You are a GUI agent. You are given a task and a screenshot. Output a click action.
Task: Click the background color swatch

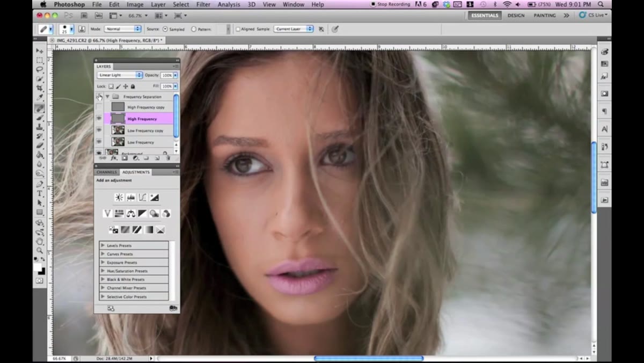pyautogui.click(x=41, y=271)
